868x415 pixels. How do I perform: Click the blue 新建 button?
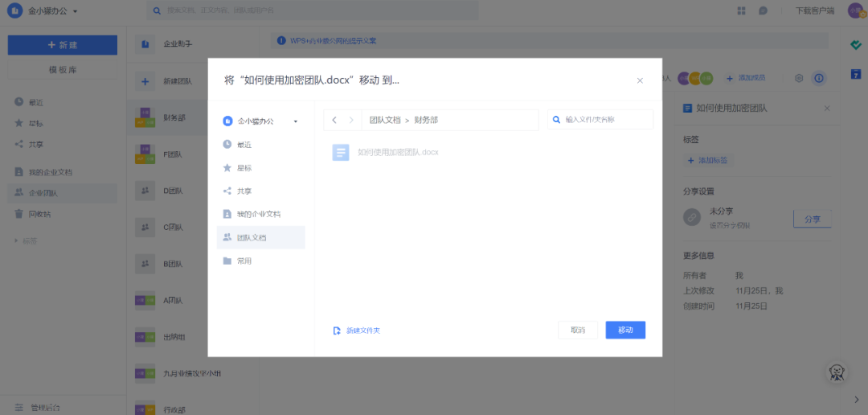[63, 45]
